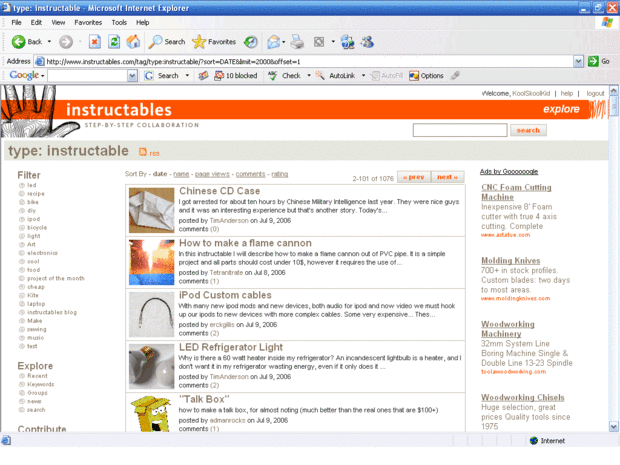Click the green Go arrow button
This screenshot has height=465, width=620.
pyautogui.click(x=593, y=61)
